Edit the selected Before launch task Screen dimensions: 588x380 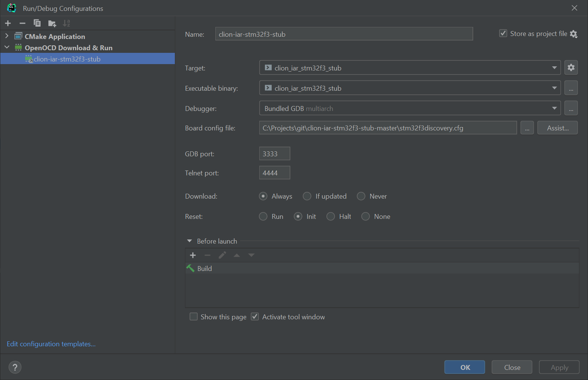pyautogui.click(x=222, y=255)
